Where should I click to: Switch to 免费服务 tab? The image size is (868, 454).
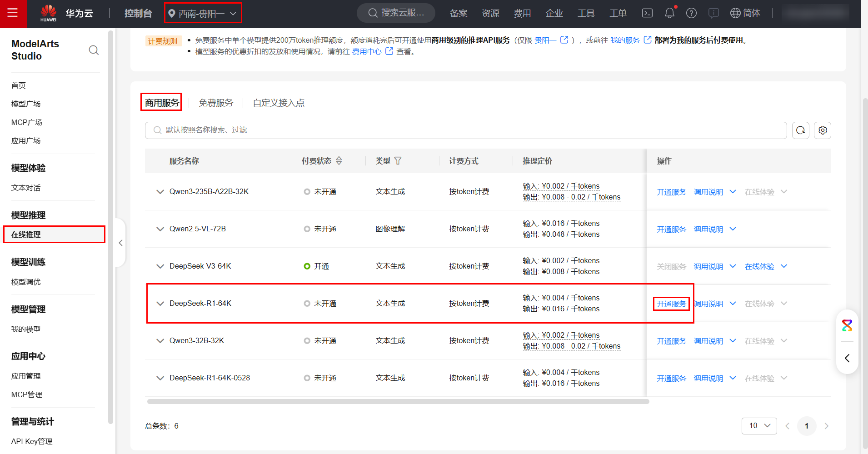click(x=216, y=103)
